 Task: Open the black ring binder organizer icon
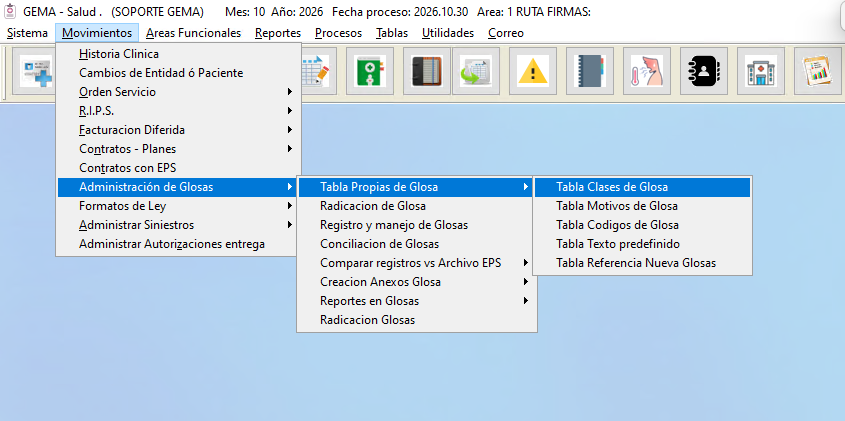427,71
